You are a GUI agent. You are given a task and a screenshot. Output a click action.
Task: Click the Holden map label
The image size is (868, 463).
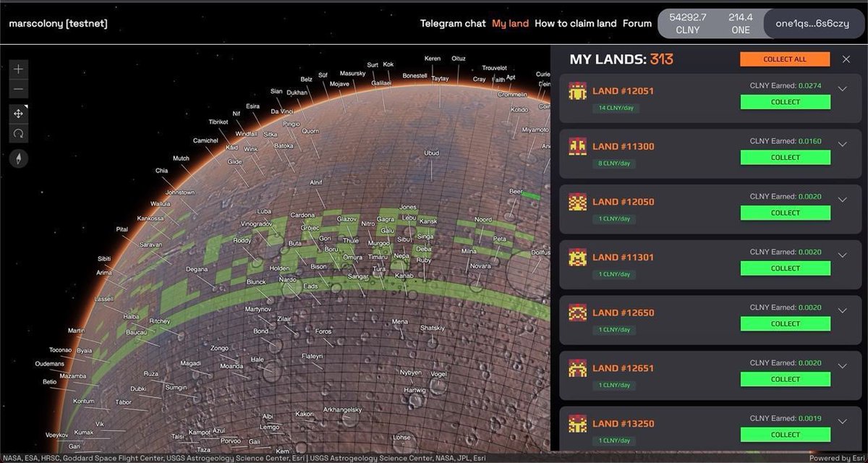(279, 268)
